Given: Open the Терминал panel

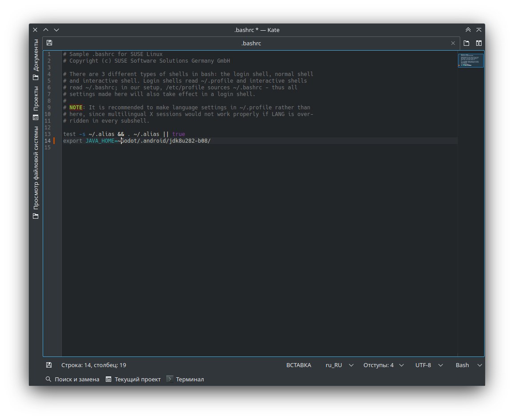Looking at the screenshot, I should (x=185, y=379).
